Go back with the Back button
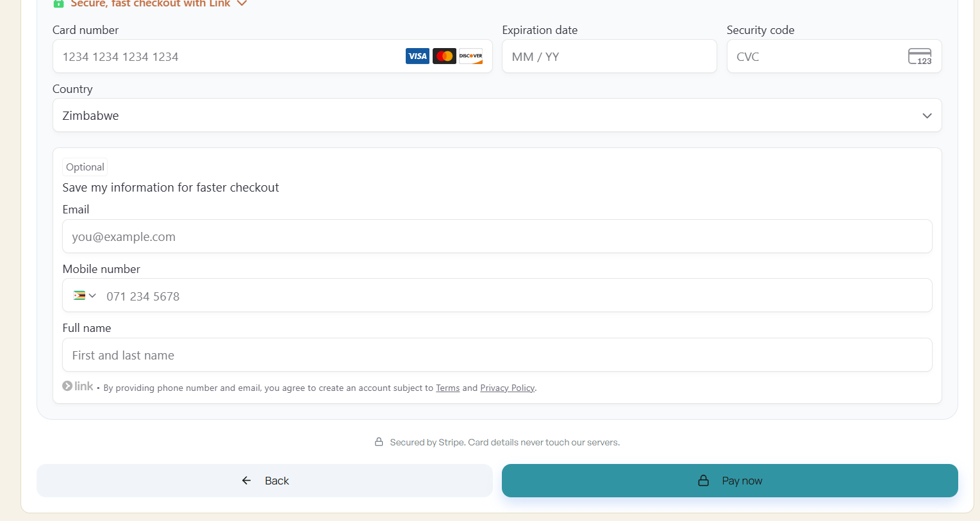 click(264, 481)
